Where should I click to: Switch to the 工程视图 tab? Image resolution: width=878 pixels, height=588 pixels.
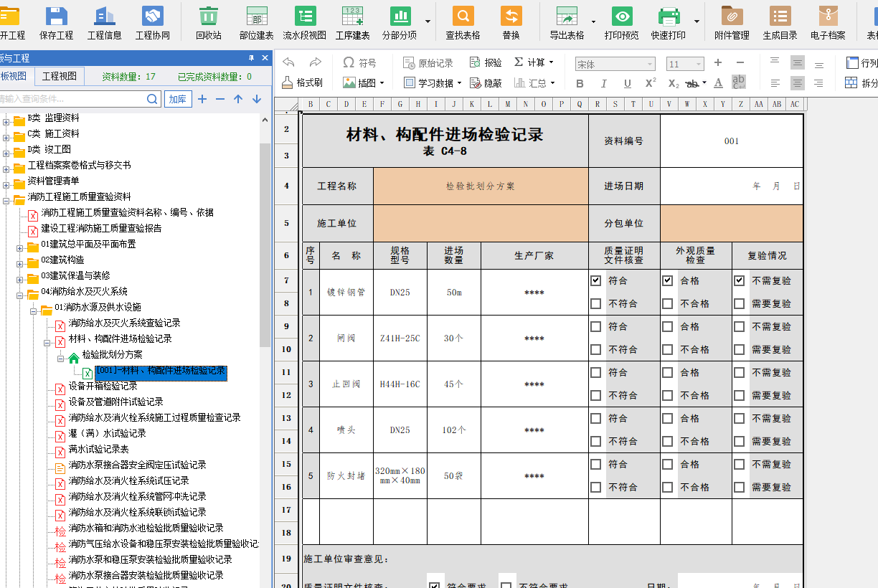pyautogui.click(x=60, y=76)
